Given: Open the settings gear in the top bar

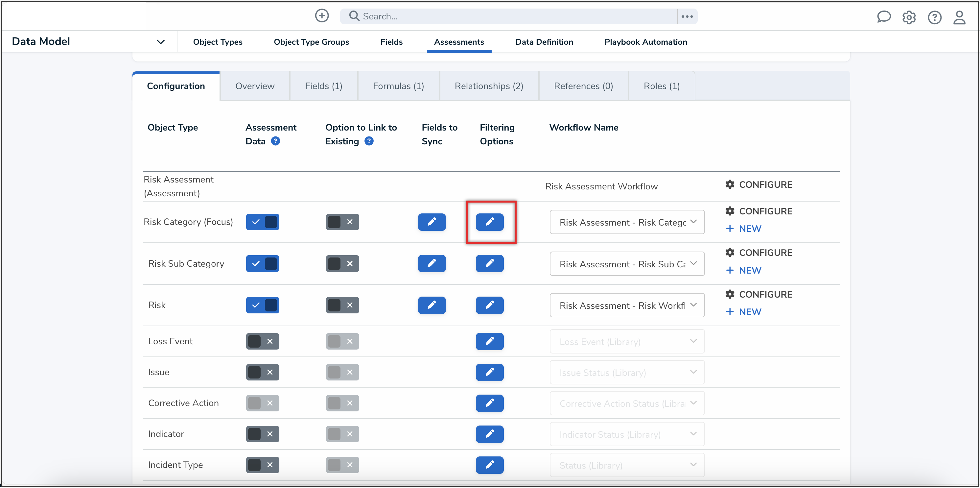Looking at the screenshot, I should point(909,17).
